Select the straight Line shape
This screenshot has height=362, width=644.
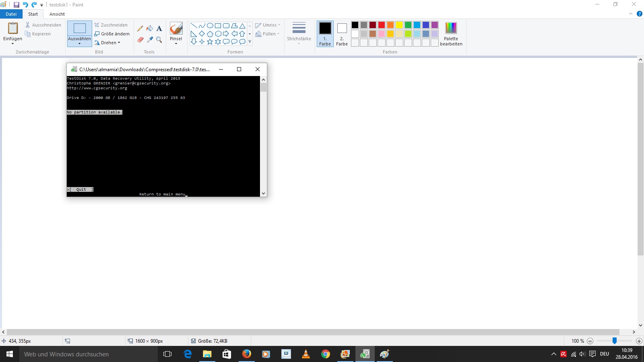click(x=194, y=26)
